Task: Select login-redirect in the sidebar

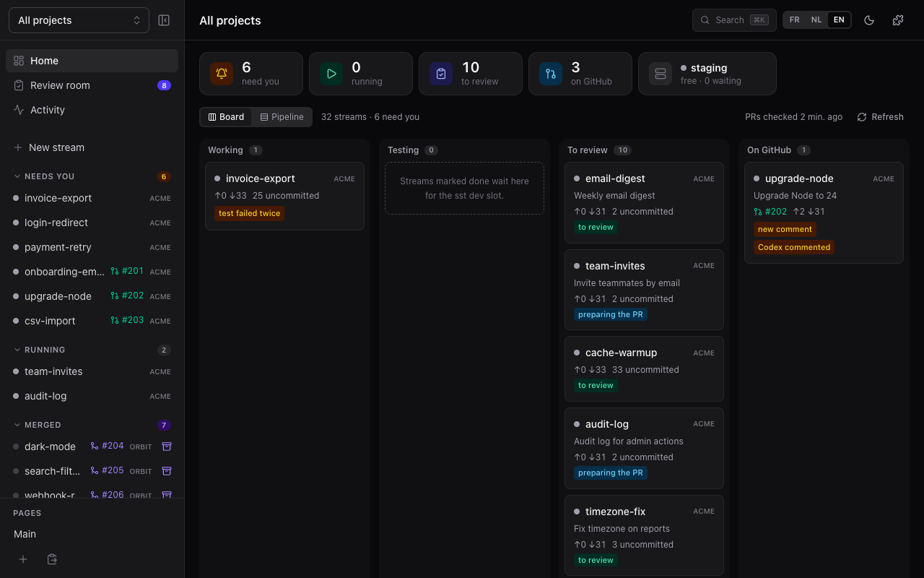Action: (x=92, y=223)
